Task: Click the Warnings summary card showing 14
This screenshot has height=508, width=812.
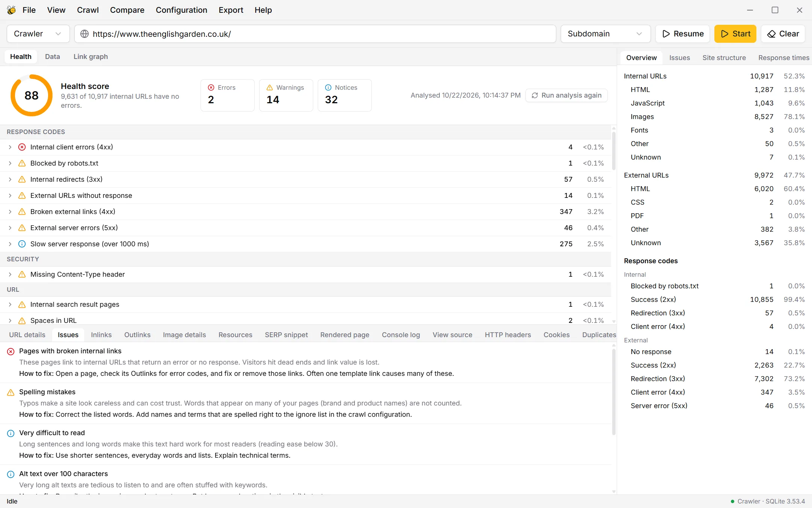Action: click(286, 95)
